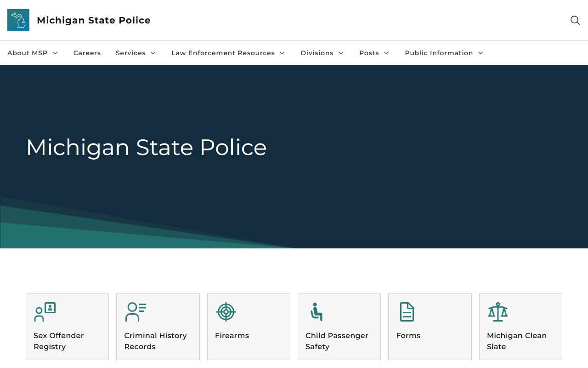
Task: Expand the Posts chevron
Action: click(x=386, y=53)
